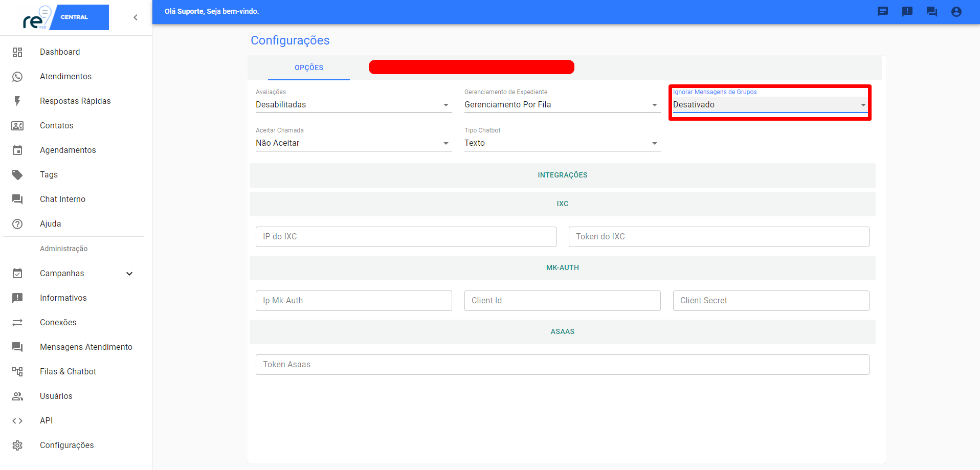Click the API code brackets icon
The image size is (980, 470).
pos(17,421)
